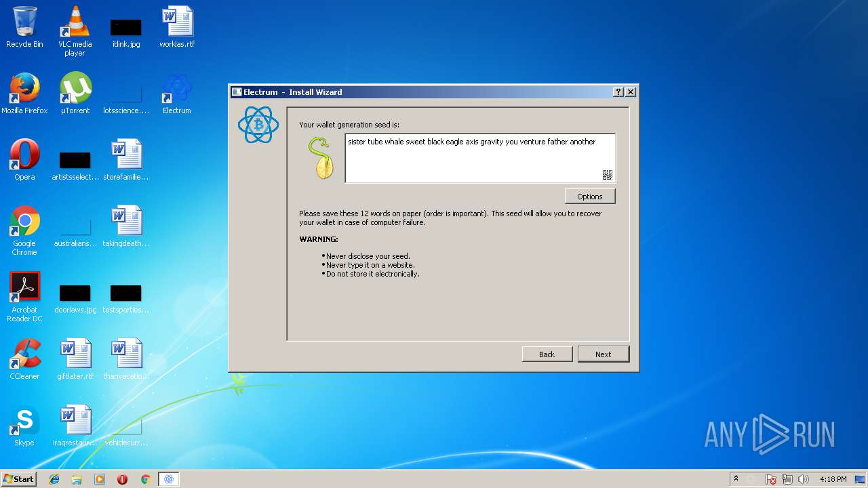This screenshot has height=488, width=868.
Task: Select worklas.rtf document on desktop
Action: tap(177, 28)
